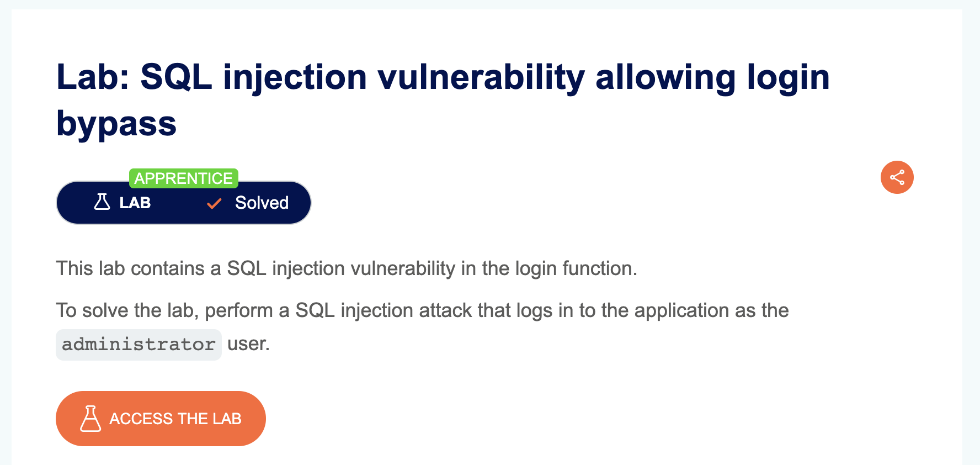Screen dimensions: 980x465
Task: Click the flask icon inside Access button
Action: click(x=90, y=419)
